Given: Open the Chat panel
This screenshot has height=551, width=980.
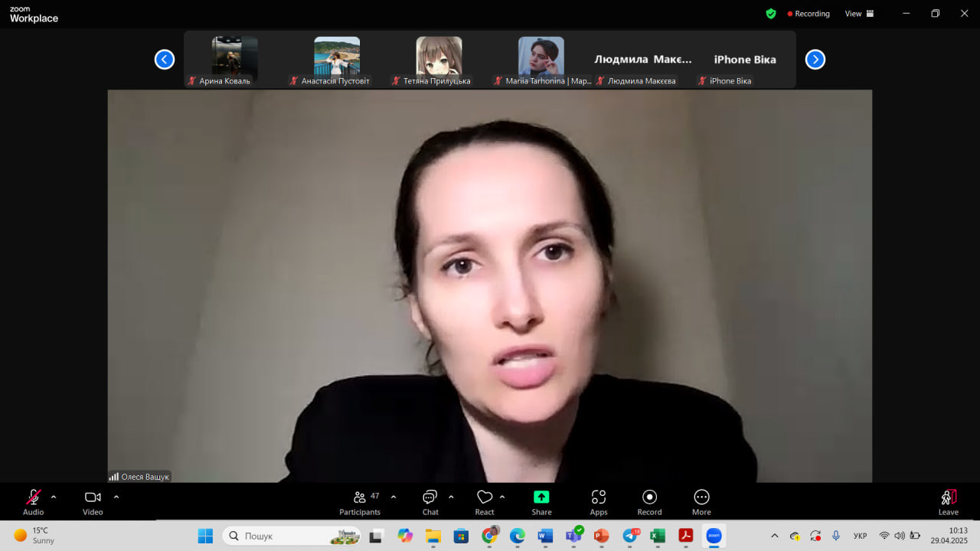Looking at the screenshot, I should [430, 501].
